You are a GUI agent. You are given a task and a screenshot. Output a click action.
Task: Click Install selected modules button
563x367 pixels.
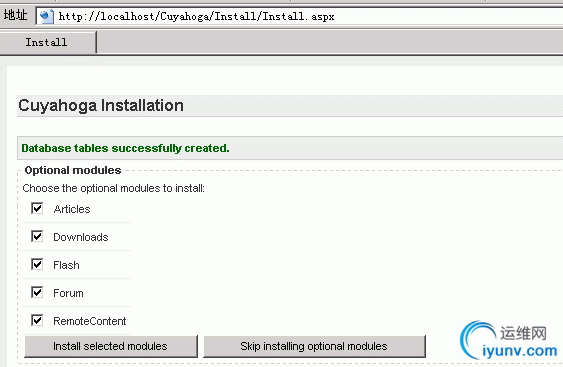click(111, 346)
